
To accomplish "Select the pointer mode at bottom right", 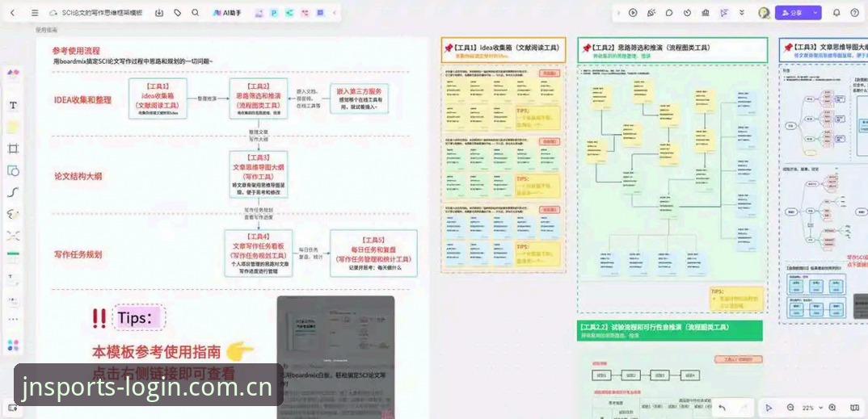I will click(769, 408).
